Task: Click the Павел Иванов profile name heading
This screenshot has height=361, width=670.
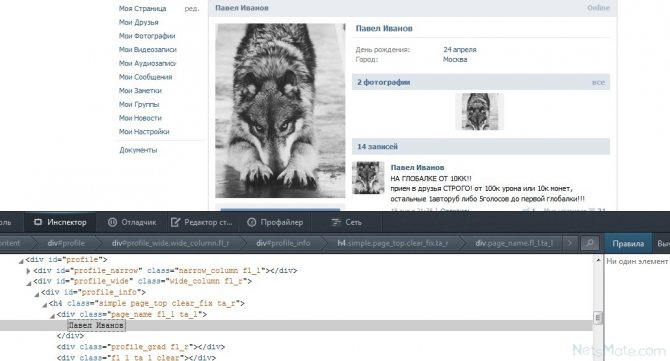Action: click(x=384, y=29)
